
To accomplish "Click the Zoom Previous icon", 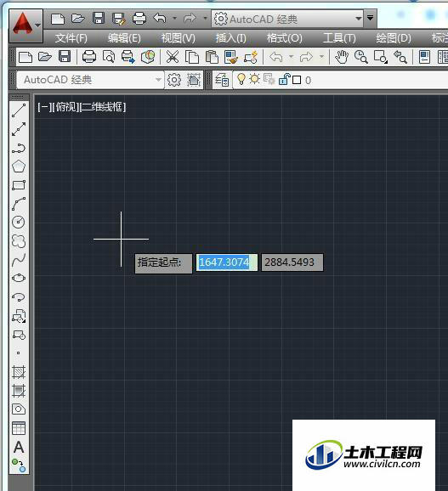I will click(400, 57).
